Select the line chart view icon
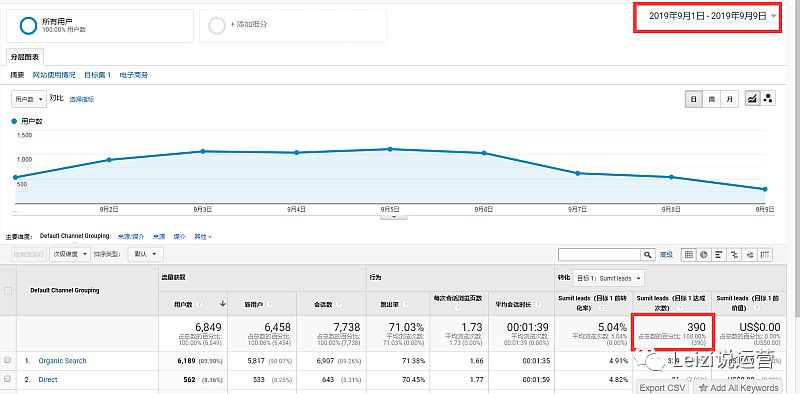 click(752, 99)
